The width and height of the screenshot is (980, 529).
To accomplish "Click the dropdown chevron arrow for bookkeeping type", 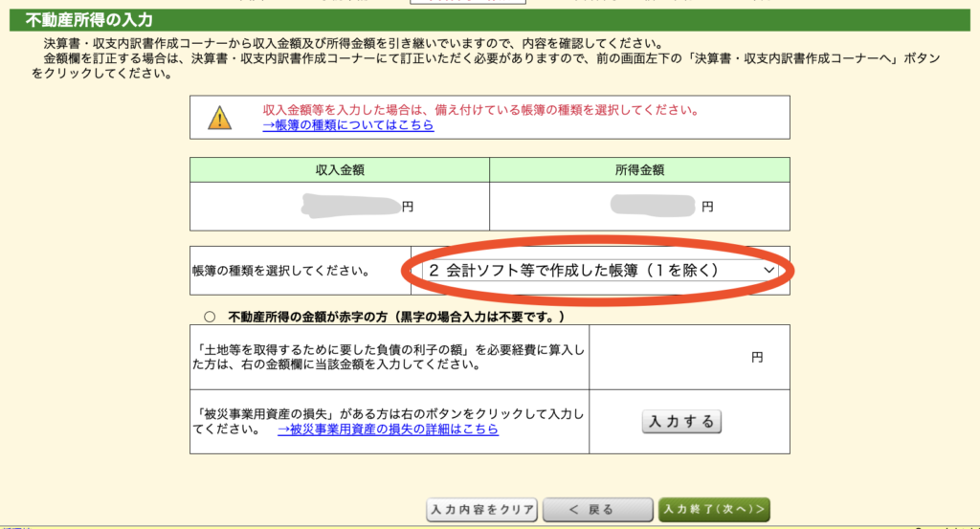I will point(768,272).
